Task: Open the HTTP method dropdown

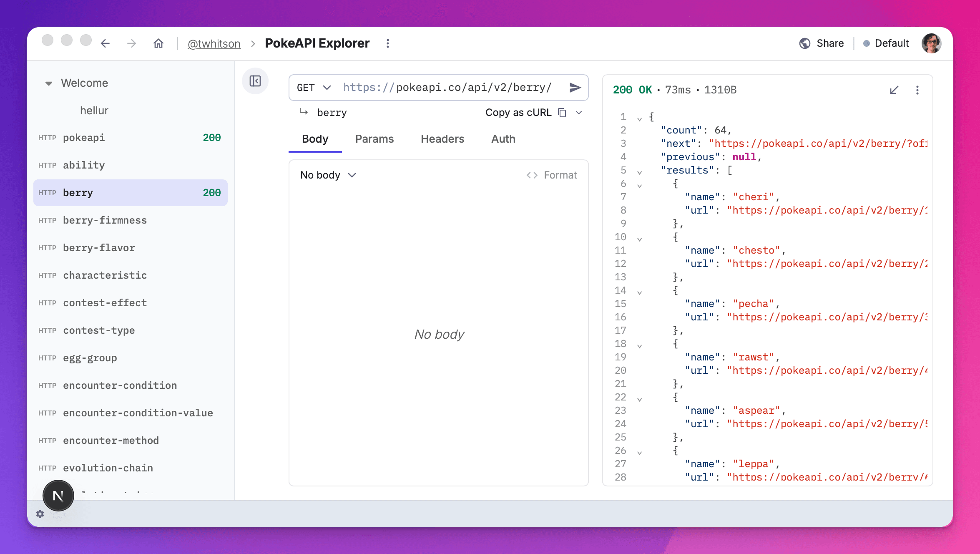Action: coord(313,88)
